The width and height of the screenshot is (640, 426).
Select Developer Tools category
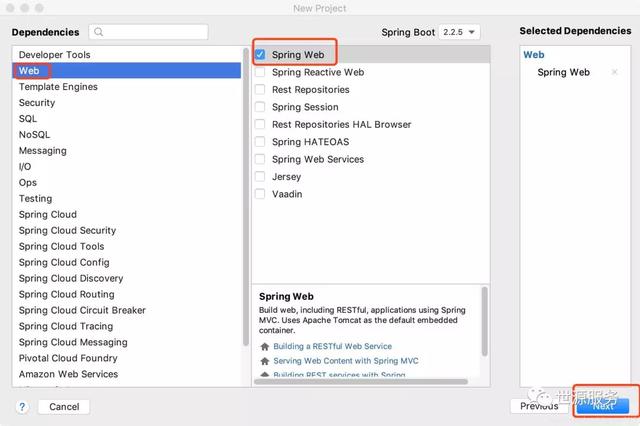click(x=127, y=55)
